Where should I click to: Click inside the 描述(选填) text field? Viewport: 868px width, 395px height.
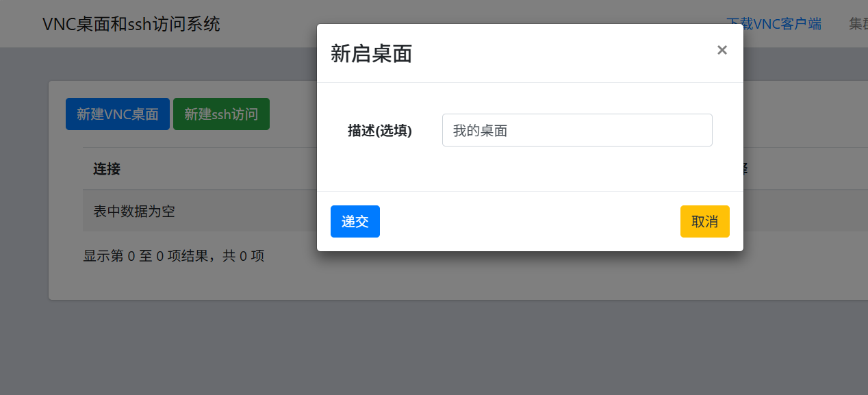point(577,130)
